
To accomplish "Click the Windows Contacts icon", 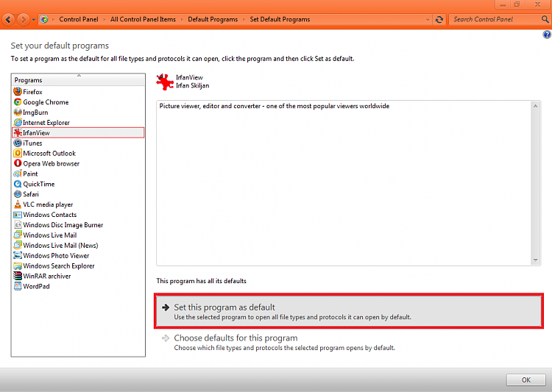I will pos(18,214).
